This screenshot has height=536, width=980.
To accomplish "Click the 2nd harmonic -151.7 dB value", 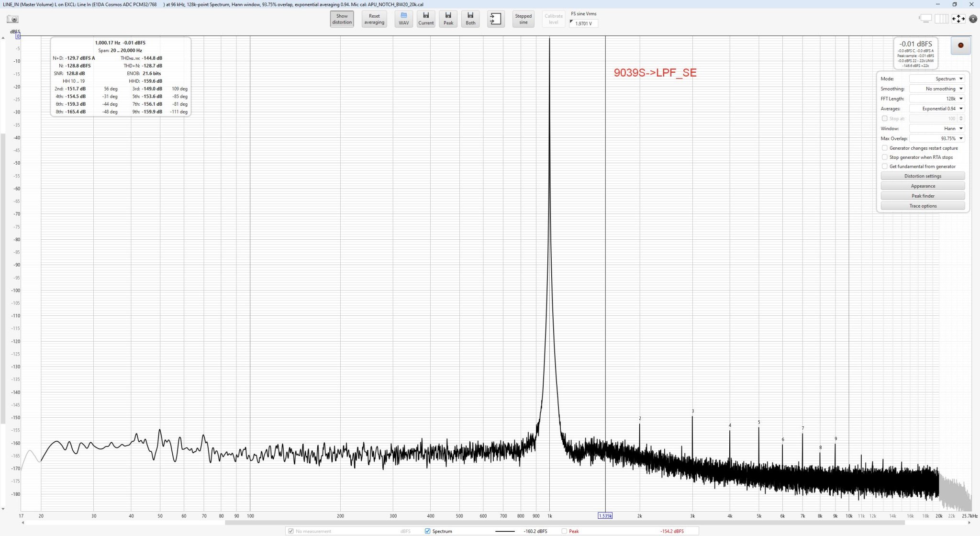I will [x=76, y=89].
